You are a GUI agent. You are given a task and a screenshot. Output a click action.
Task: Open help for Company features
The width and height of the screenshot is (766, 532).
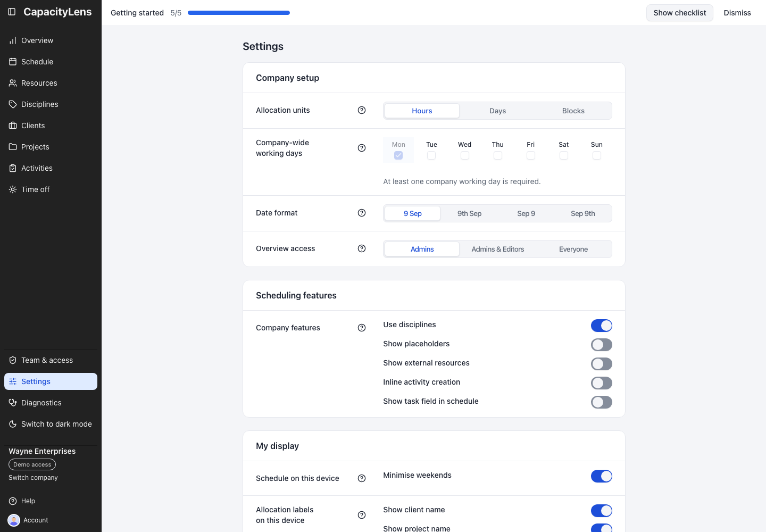362,328
